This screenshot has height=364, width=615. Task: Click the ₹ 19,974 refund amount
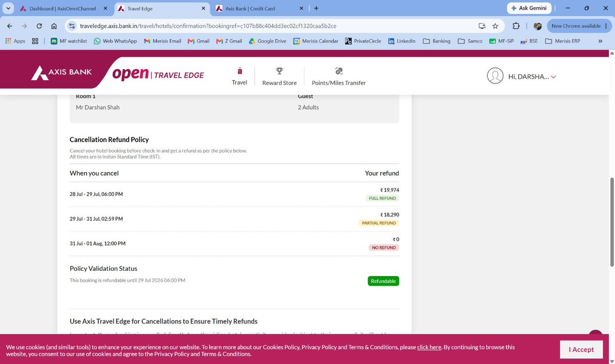(x=389, y=190)
